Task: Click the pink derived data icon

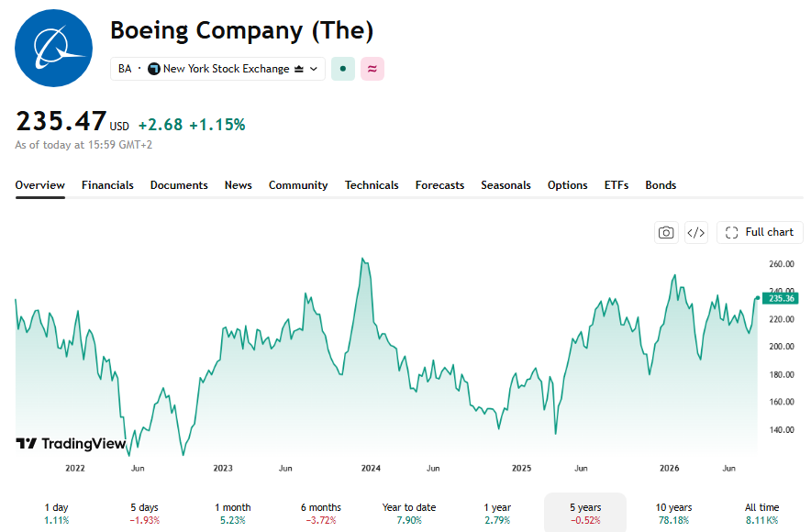Action: (x=372, y=69)
